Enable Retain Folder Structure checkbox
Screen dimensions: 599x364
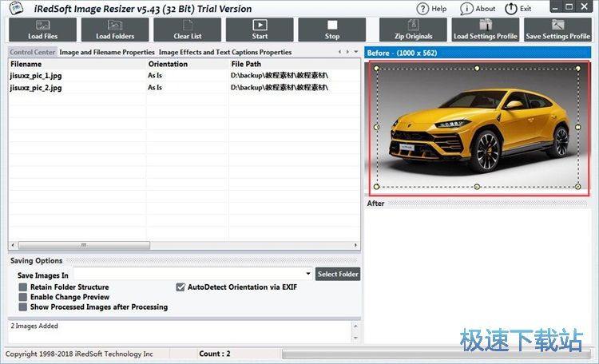tap(23, 287)
